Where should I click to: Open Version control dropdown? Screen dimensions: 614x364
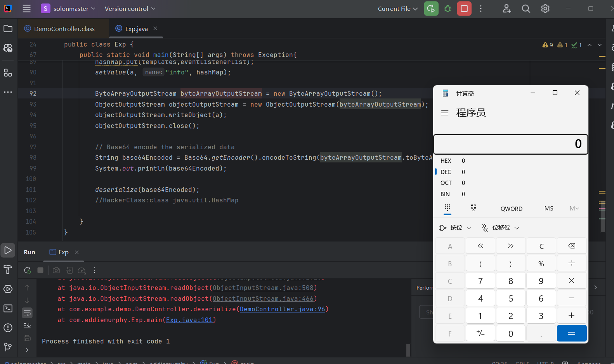click(x=130, y=9)
